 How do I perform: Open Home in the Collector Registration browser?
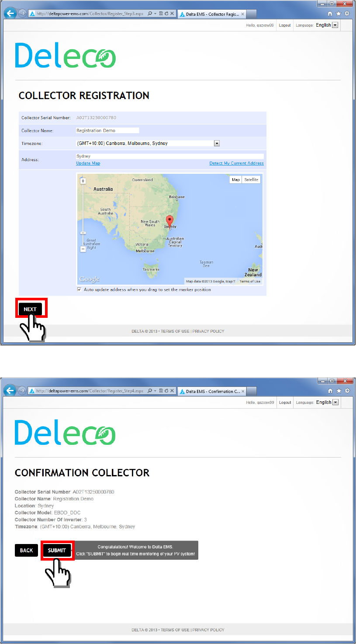[x=330, y=13]
